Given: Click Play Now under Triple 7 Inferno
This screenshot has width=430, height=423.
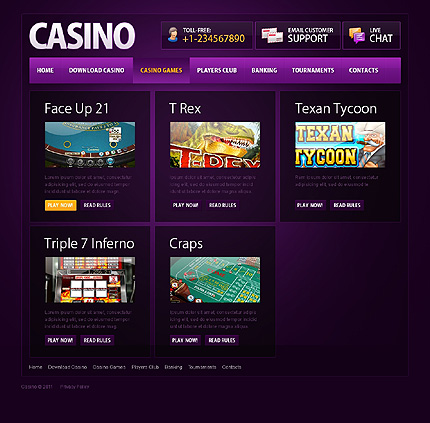Looking at the screenshot, I should click(60, 340).
